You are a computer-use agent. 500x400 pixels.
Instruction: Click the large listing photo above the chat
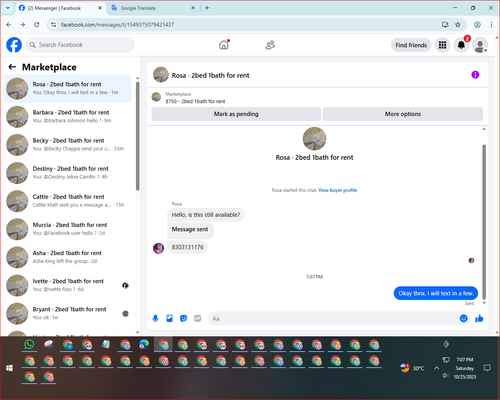pyautogui.click(x=314, y=139)
